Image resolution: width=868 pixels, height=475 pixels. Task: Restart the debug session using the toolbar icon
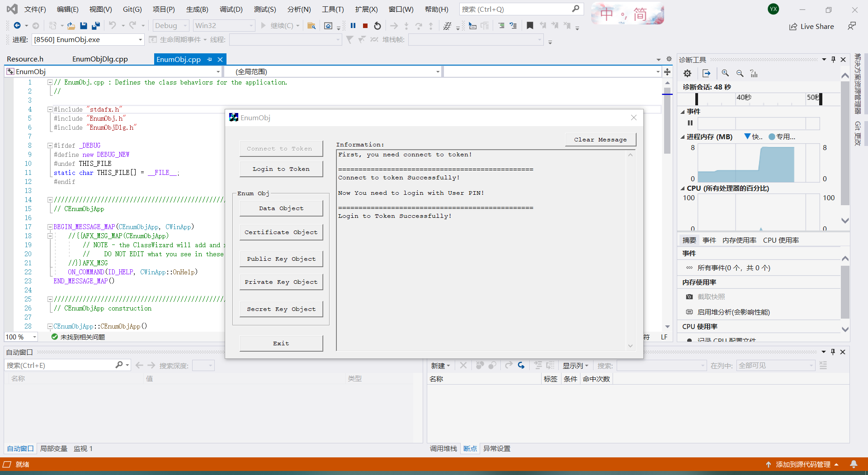[377, 26]
